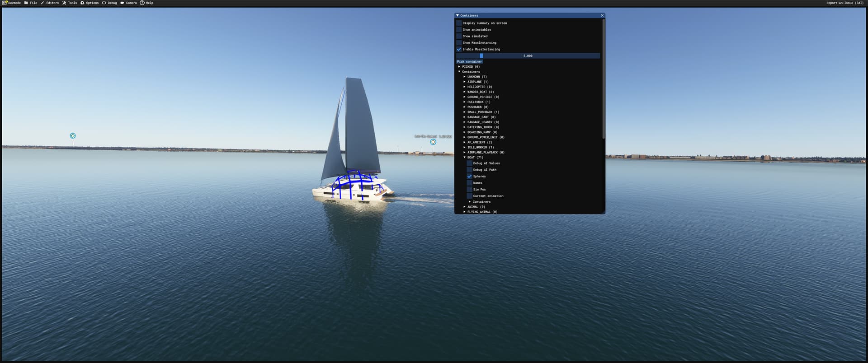Expand AP_AMBIENT (2) category
Viewport: 868px width, 363px height.
464,142
